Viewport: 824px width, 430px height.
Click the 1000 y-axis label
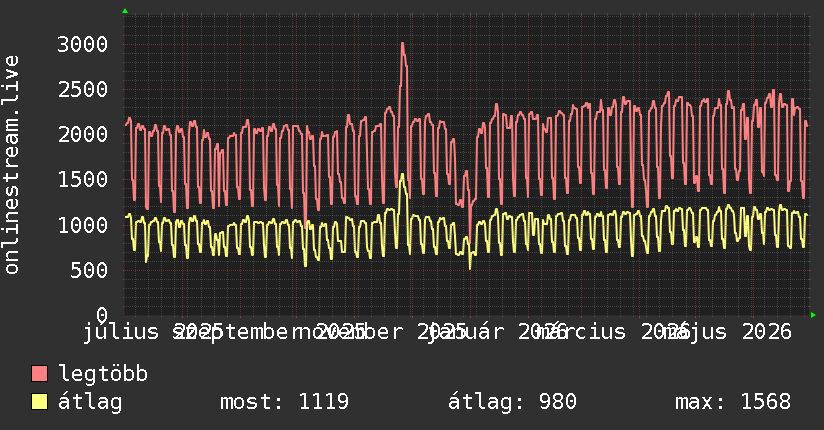pyautogui.click(x=83, y=225)
